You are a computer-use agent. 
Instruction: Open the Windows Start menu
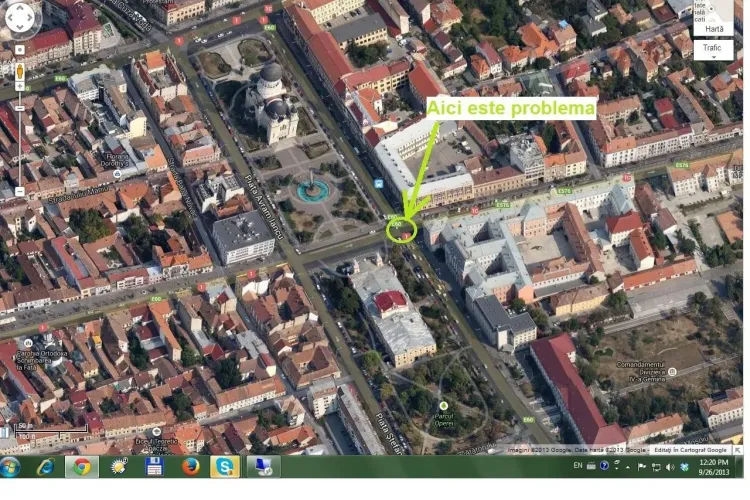pyautogui.click(x=11, y=467)
